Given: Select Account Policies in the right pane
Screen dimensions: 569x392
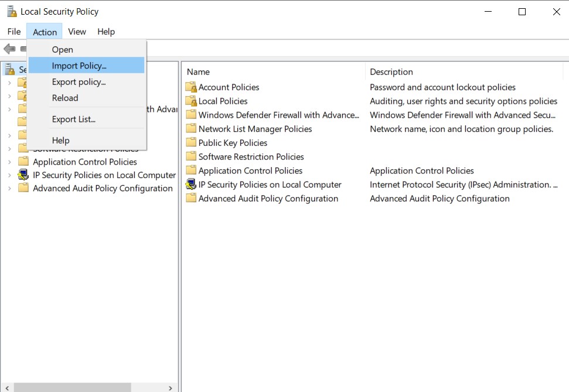Looking at the screenshot, I should [229, 87].
